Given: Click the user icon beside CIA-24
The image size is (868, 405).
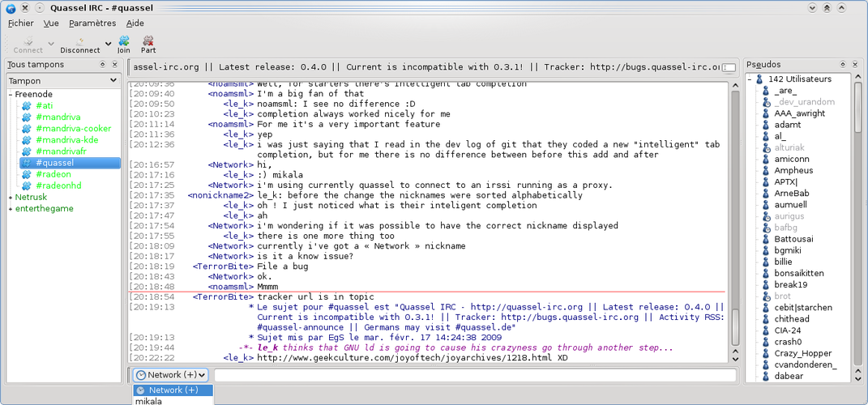Looking at the screenshot, I should coord(766,330).
